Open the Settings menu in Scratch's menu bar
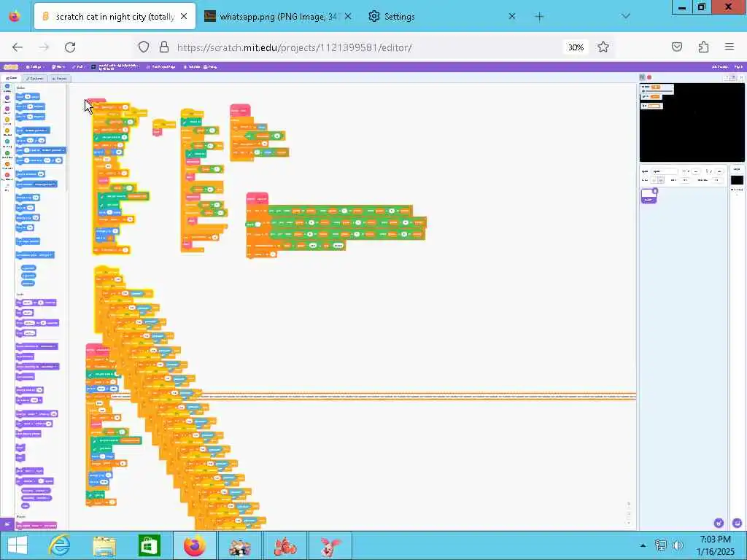The height and width of the screenshot is (560, 747). click(x=34, y=67)
